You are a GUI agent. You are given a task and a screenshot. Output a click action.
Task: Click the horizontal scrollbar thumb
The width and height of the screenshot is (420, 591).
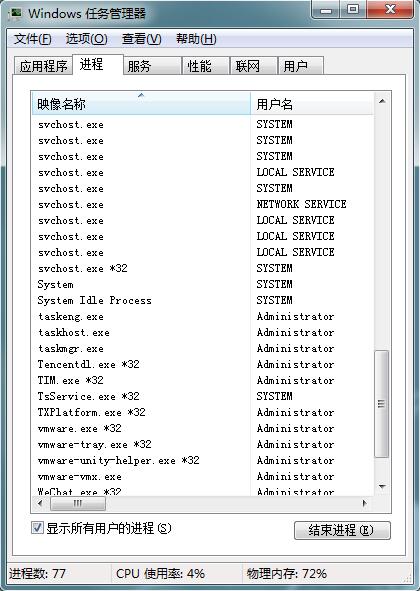coord(78,503)
